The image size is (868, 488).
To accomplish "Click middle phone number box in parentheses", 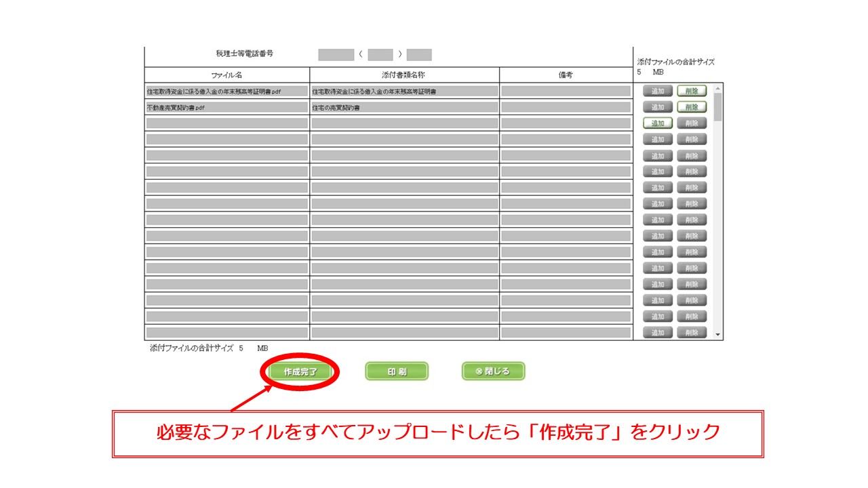I will tap(380, 55).
